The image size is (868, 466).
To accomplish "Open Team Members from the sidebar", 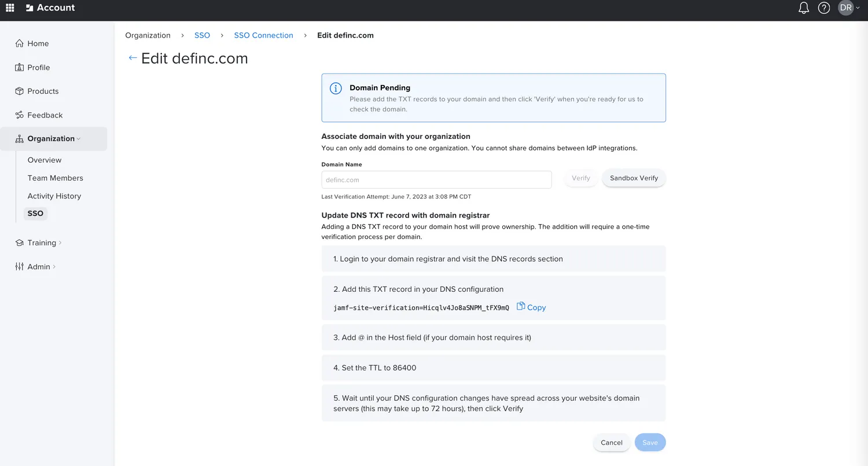I will click(55, 178).
